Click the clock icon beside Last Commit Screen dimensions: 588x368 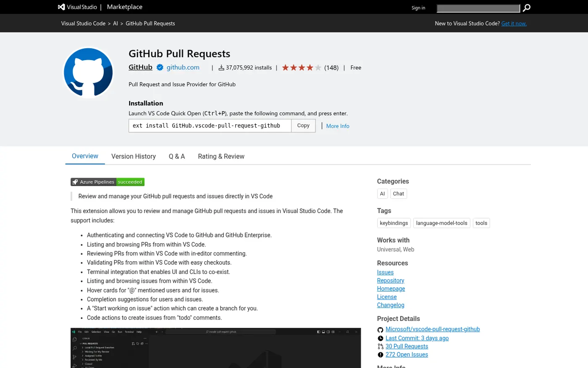pyautogui.click(x=381, y=339)
